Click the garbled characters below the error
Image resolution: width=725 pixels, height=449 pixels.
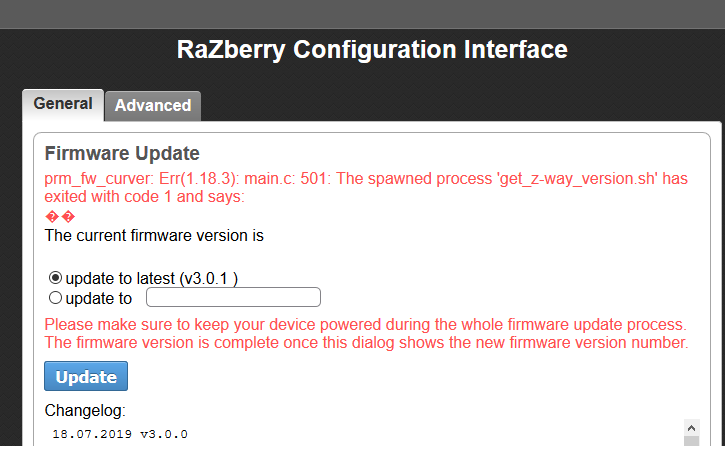[x=60, y=217]
